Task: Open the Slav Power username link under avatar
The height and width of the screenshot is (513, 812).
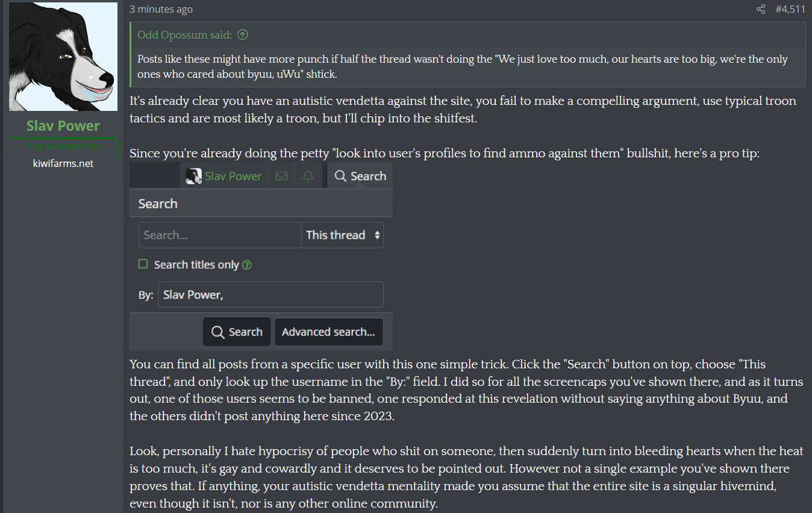Action: coord(63,126)
